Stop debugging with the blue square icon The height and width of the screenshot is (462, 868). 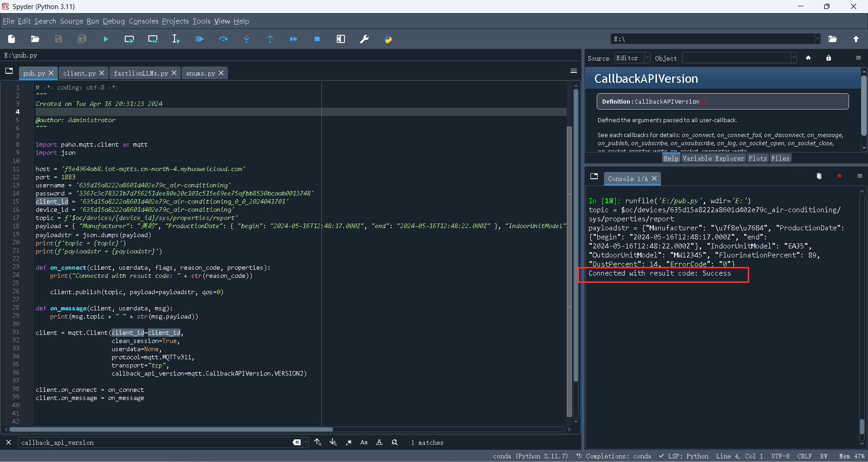(x=317, y=39)
